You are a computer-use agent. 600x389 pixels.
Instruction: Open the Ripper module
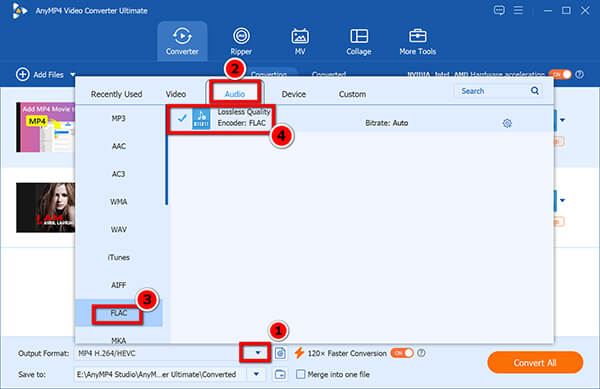point(241,41)
